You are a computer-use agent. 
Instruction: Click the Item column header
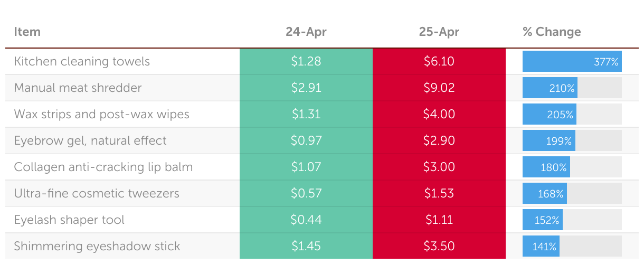coord(27,32)
